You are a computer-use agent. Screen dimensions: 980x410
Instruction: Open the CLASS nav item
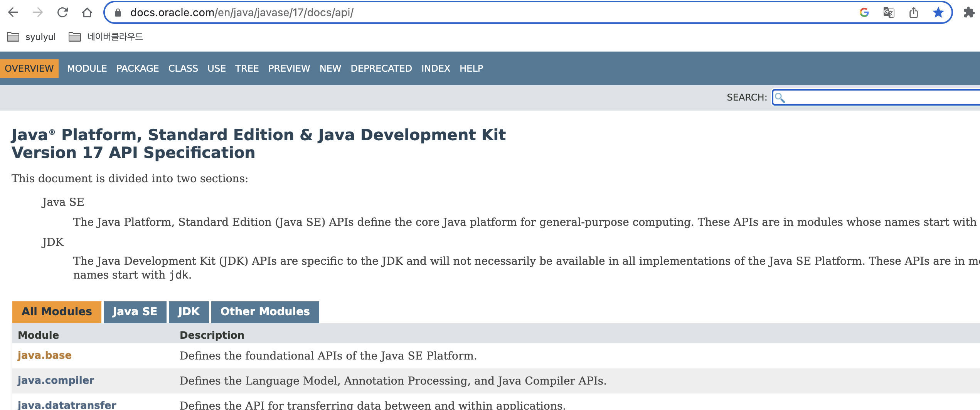pos(183,68)
